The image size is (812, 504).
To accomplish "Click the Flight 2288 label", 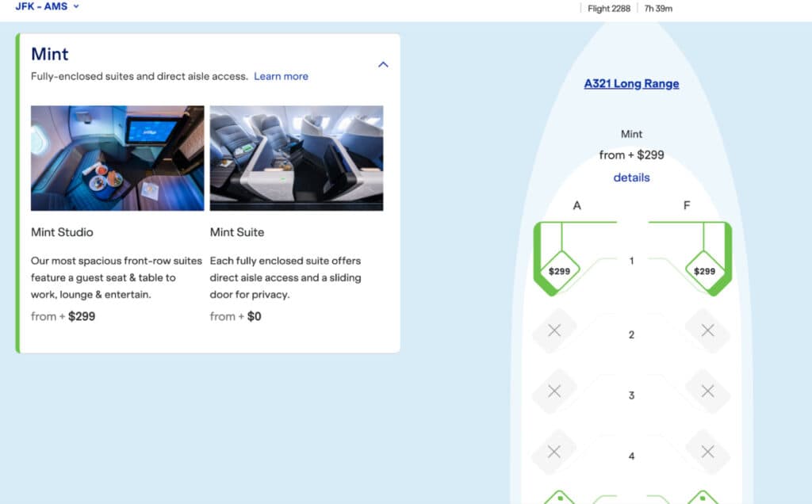I will coord(609,9).
